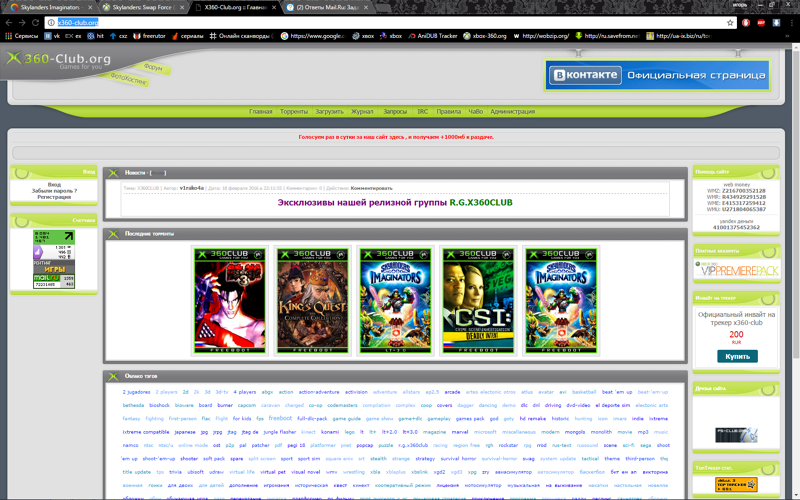Image resolution: width=800 pixels, height=500 pixels.
Task: Click the Форум sticker link
Action: click(x=153, y=67)
